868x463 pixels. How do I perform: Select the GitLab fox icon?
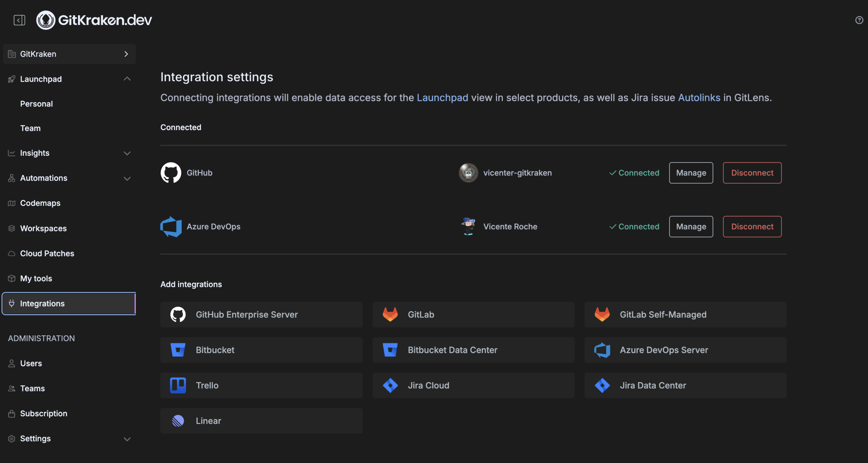(390, 314)
